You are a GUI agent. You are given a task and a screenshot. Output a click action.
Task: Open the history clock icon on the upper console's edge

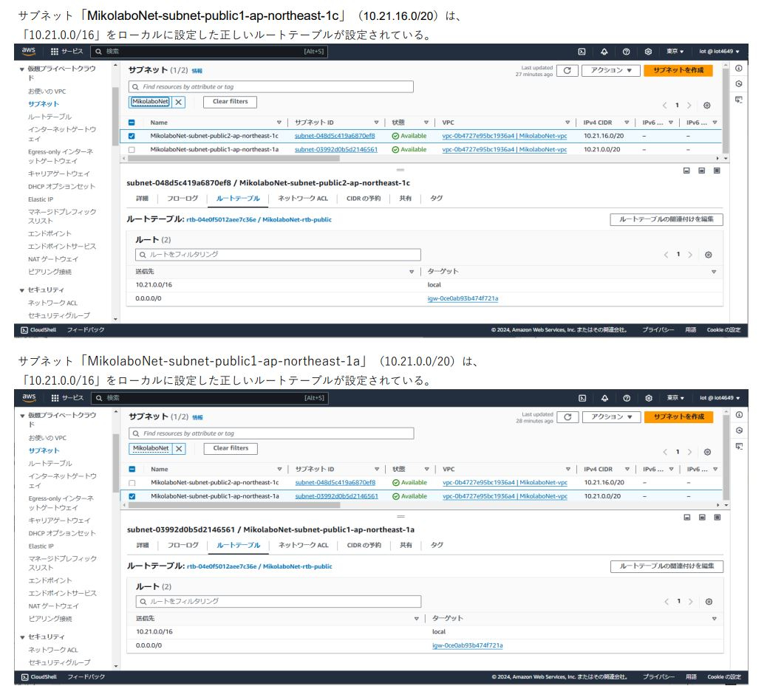[739, 84]
